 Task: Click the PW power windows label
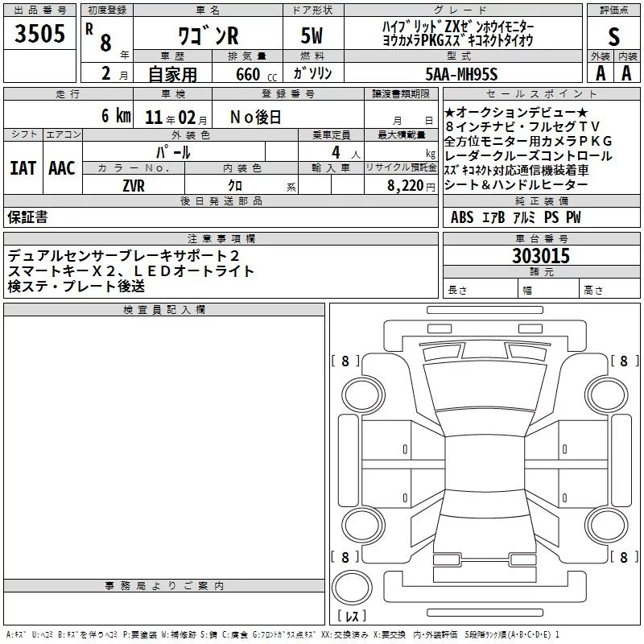pos(573,217)
